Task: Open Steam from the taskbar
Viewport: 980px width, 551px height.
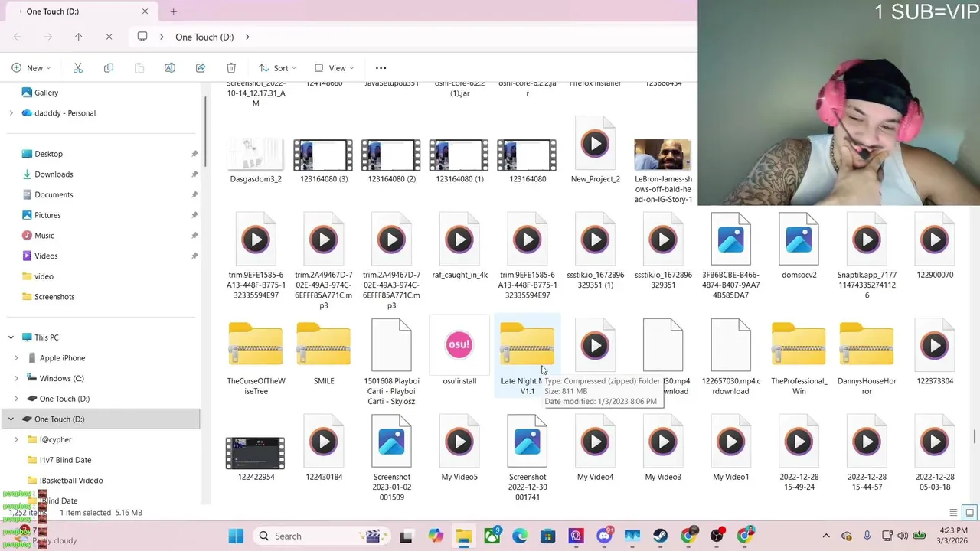Action: [661, 536]
